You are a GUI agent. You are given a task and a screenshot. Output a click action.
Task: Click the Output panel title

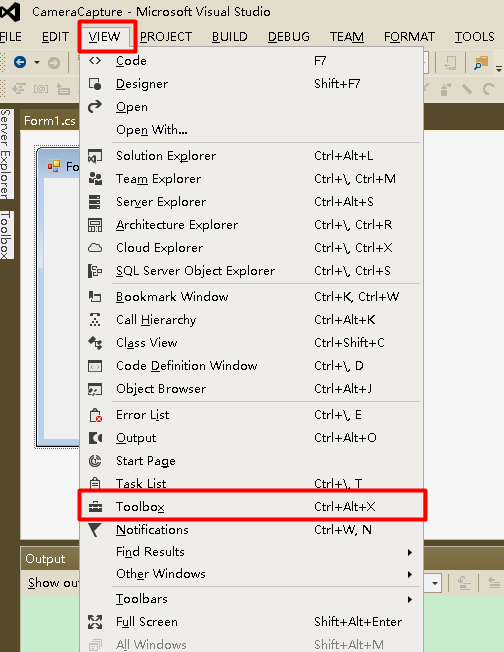pos(45,559)
